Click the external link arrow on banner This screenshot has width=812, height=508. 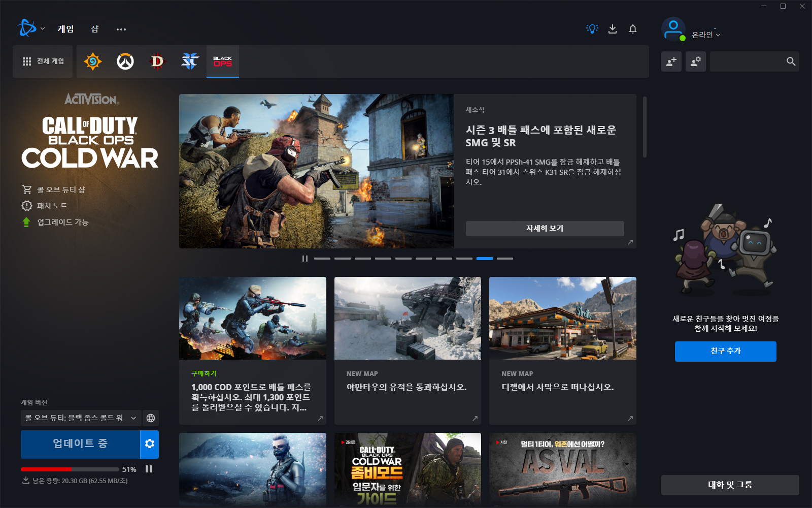(x=630, y=242)
